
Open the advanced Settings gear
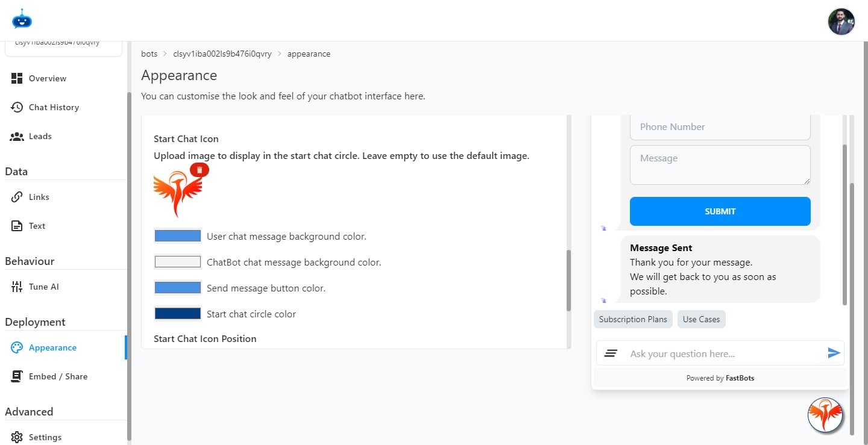click(45, 437)
